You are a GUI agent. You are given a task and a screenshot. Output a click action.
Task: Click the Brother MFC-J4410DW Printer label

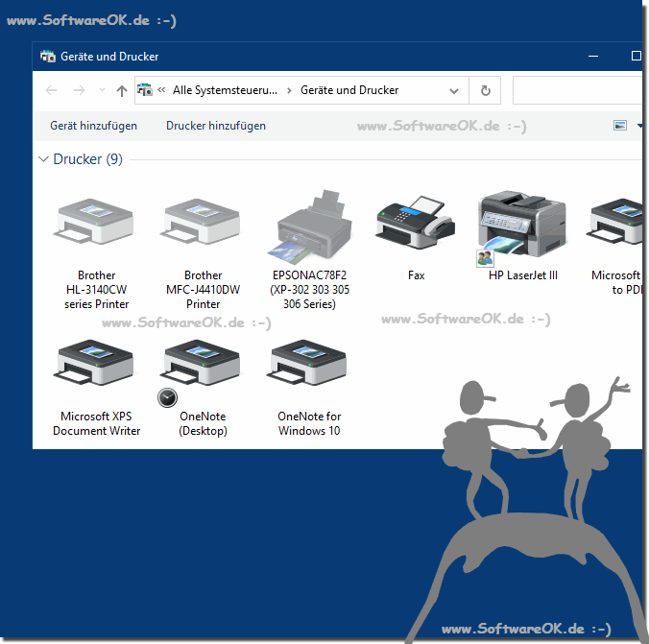point(203,290)
